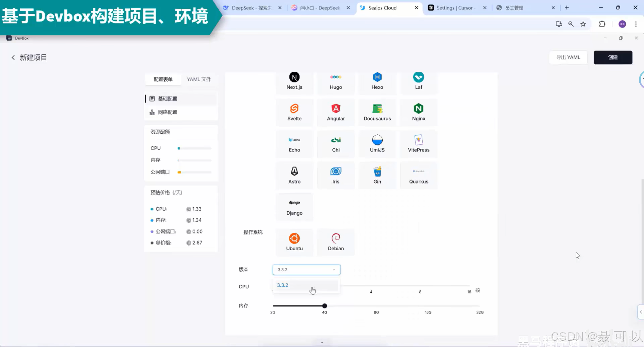This screenshot has height=347, width=644.
Task: Choose the Echo framework icon
Action: point(294,140)
